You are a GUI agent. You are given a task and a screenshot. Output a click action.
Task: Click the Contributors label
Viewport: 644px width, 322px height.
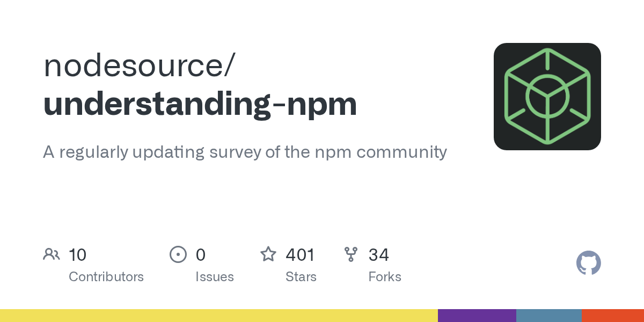tap(106, 277)
